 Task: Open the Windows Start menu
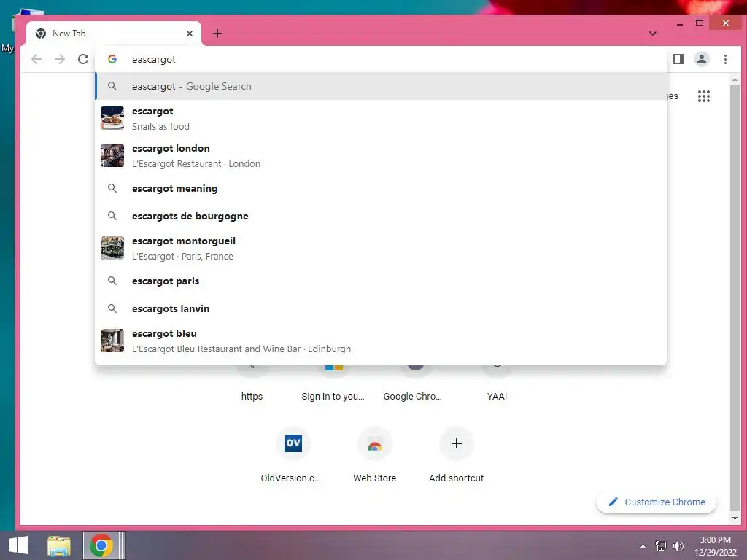click(x=18, y=545)
